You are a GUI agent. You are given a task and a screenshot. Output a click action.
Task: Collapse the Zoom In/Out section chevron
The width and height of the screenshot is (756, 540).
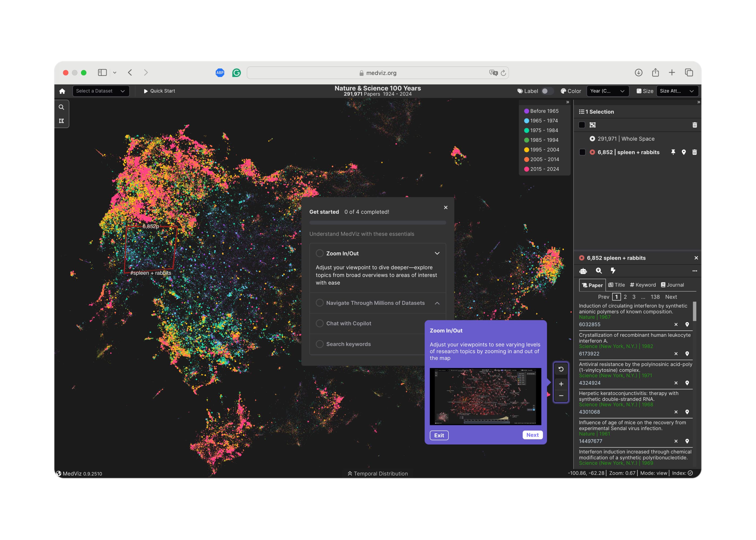(x=437, y=253)
